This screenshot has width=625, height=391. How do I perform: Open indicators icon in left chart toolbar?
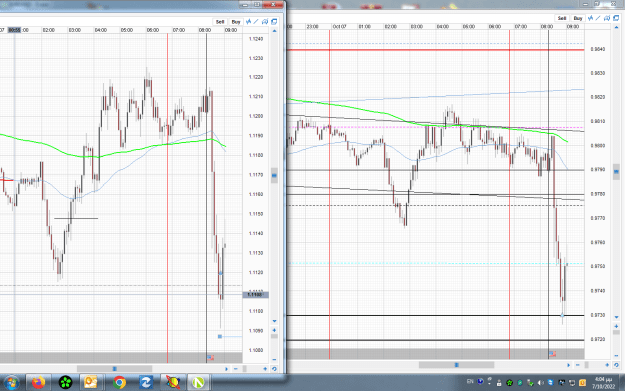[x=249, y=22]
